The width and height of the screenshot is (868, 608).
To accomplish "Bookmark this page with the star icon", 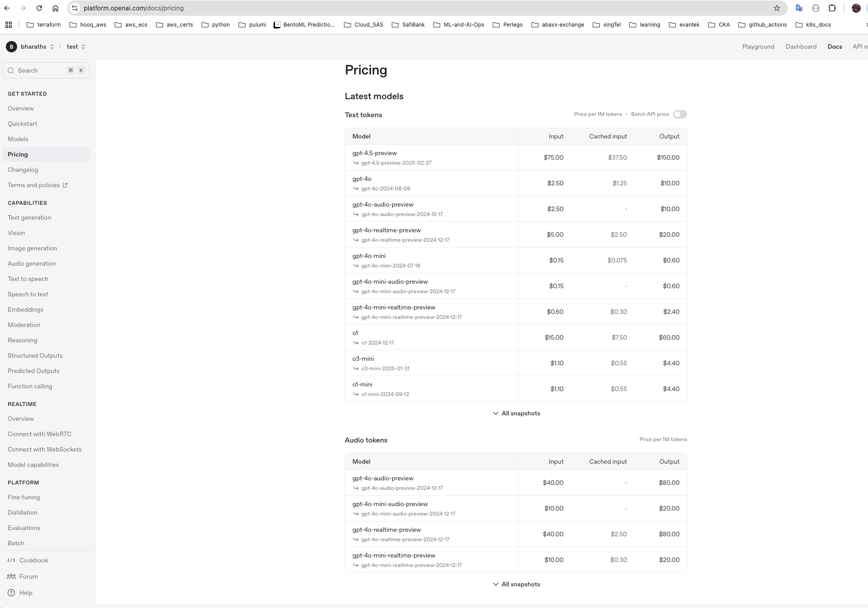I will click(x=777, y=8).
